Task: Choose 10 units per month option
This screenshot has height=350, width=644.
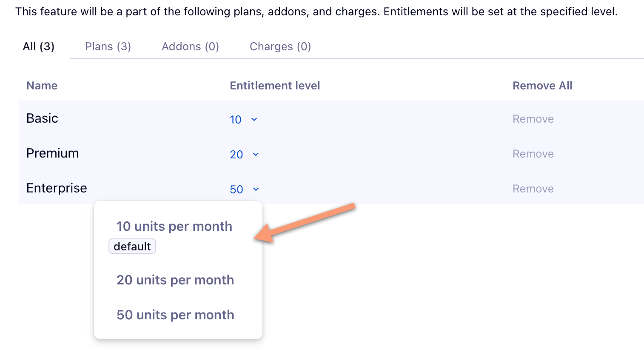Action: [x=174, y=226]
